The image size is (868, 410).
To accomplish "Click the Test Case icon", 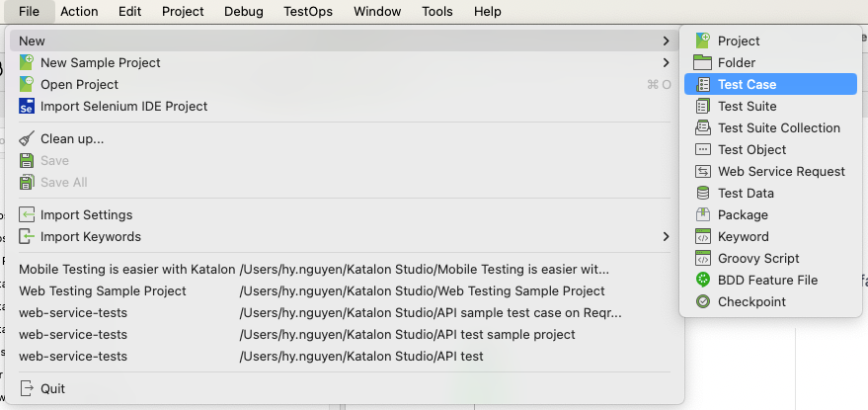I will click(703, 84).
